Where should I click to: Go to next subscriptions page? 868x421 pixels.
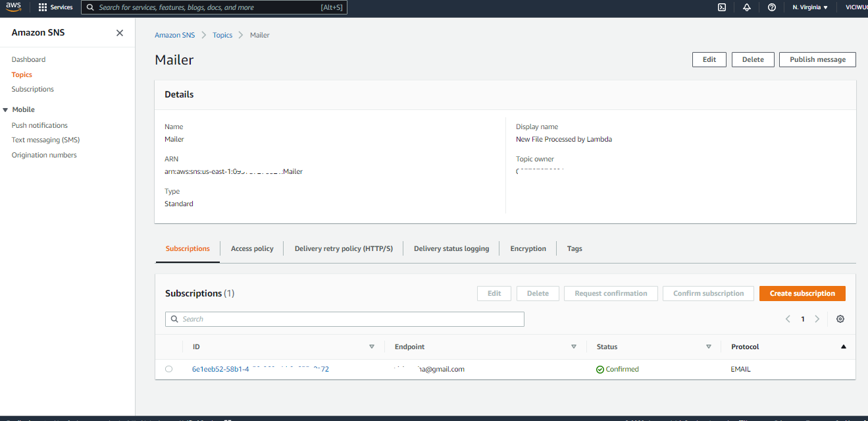(817, 319)
